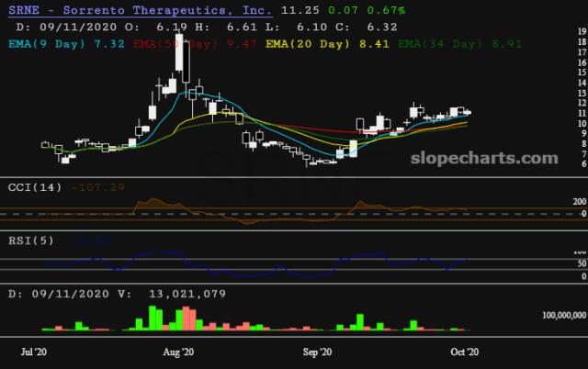588x369 pixels.
Task: Click the Aug '20 time axis marker
Action: (178, 352)
